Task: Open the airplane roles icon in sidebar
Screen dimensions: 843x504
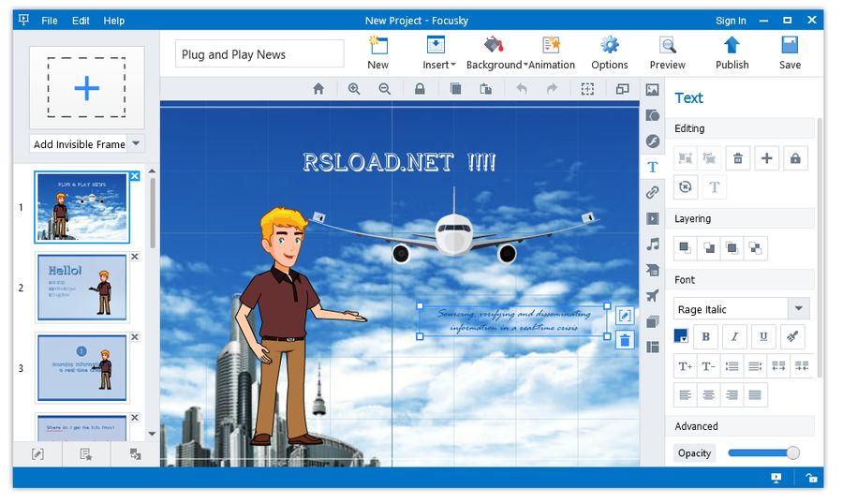Action: click(653, 295)
